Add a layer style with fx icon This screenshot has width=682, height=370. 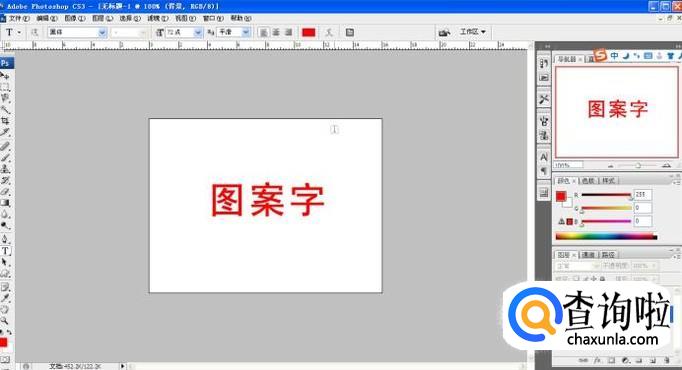point(597,360)
